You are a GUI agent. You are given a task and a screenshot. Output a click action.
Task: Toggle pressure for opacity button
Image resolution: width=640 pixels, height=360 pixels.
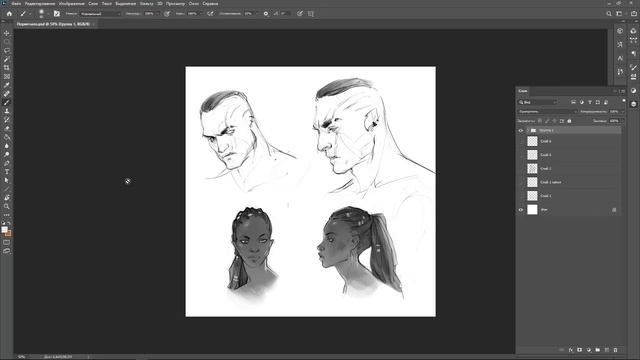click(x=167, y=13)
